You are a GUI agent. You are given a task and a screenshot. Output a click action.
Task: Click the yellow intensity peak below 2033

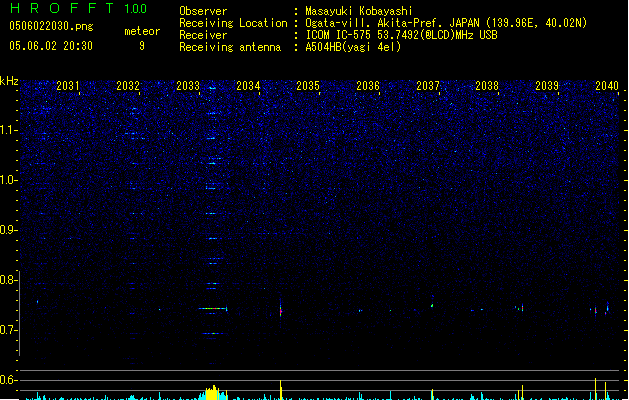pyautogui.click(x=213, y=393)
